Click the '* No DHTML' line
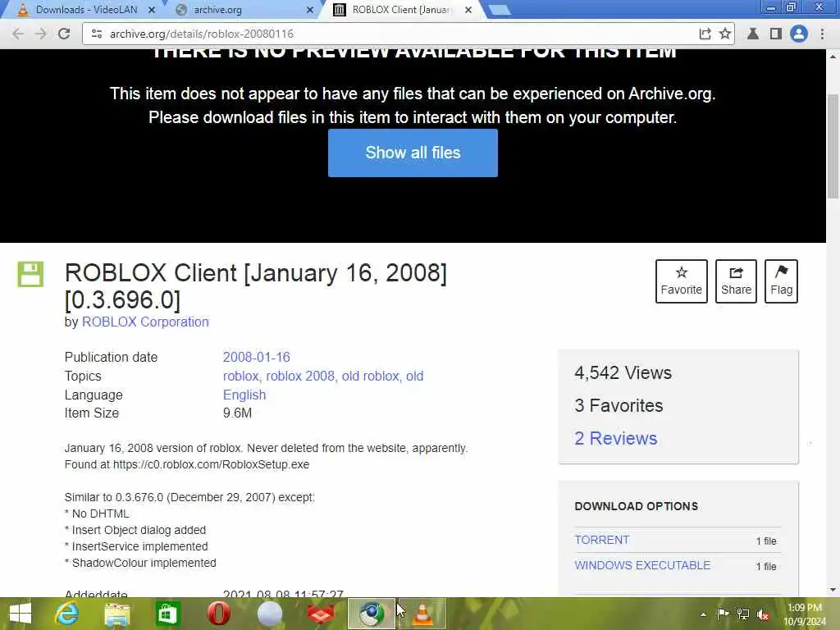This screenshot has width=840, height=630. pos(97,514)
